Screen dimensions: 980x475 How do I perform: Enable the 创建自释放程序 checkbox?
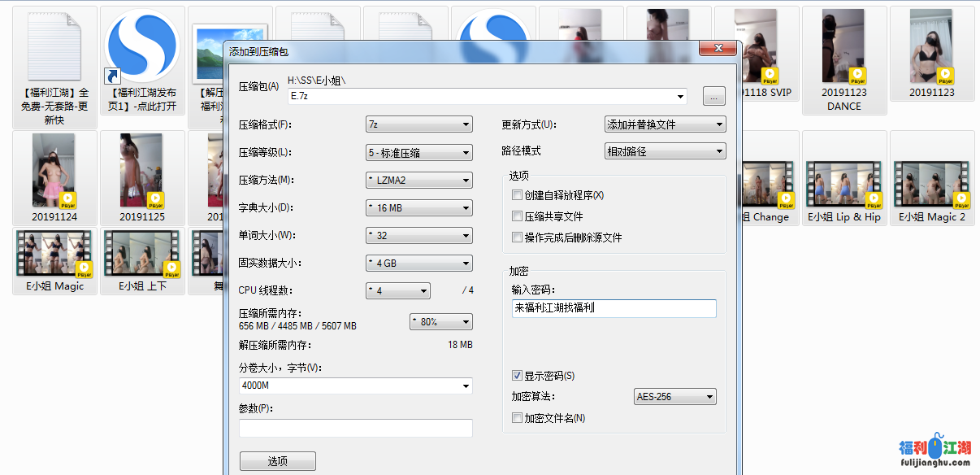click(x=517, y=195)
